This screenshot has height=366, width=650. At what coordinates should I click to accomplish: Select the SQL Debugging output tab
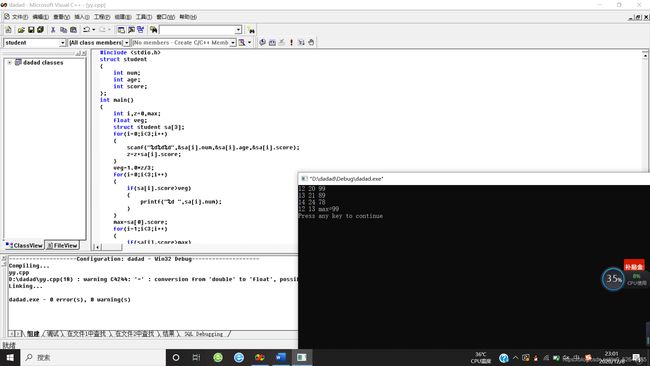pos(204,334)
